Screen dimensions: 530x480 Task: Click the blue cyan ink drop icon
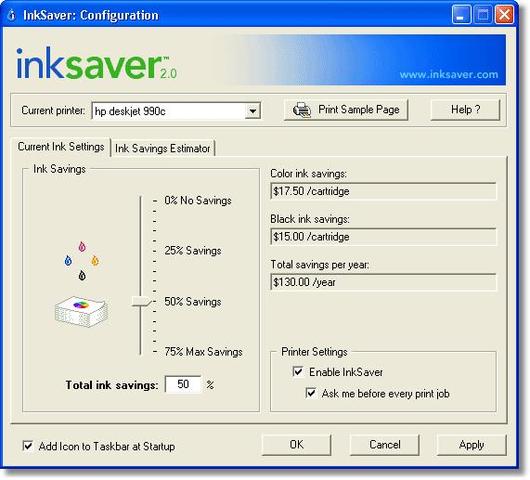click(68, 261)
